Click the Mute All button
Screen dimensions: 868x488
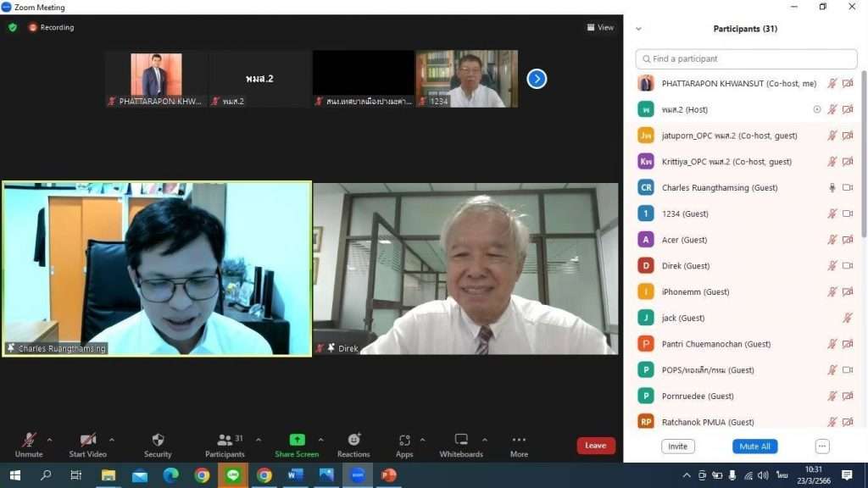coord(754,446)
